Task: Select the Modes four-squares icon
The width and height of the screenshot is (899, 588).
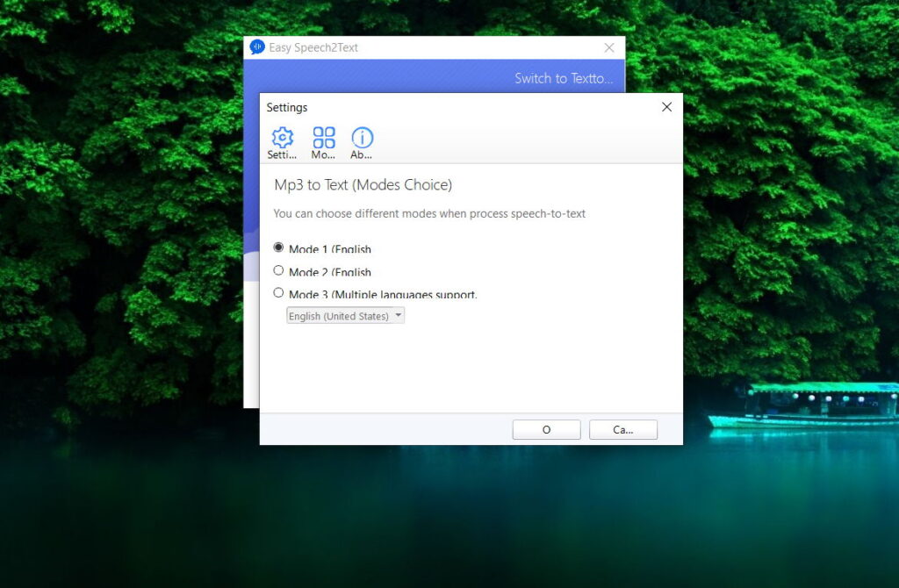Action: [x=323, y=138]
